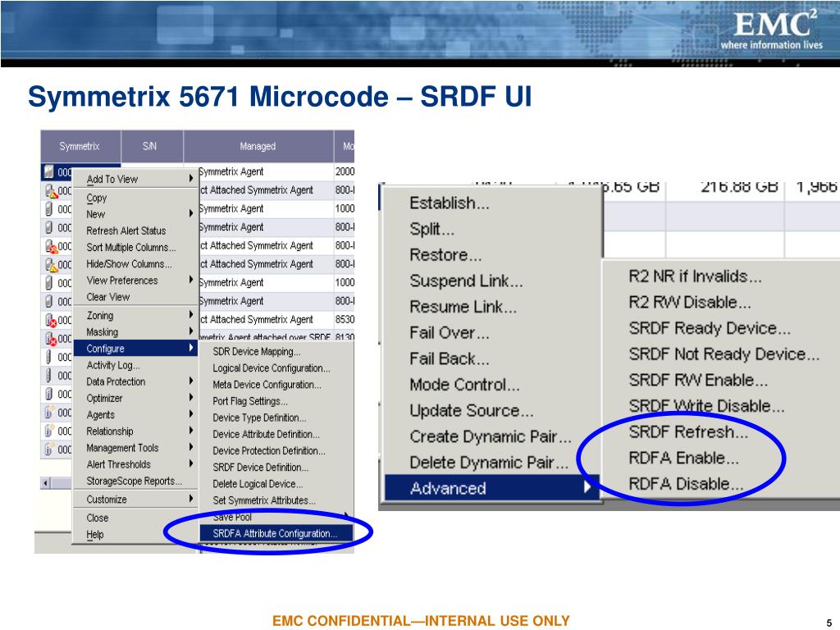Choose SRDF Refresh...
Viewport: 840px width, 630px height.
tap(721, 431)
